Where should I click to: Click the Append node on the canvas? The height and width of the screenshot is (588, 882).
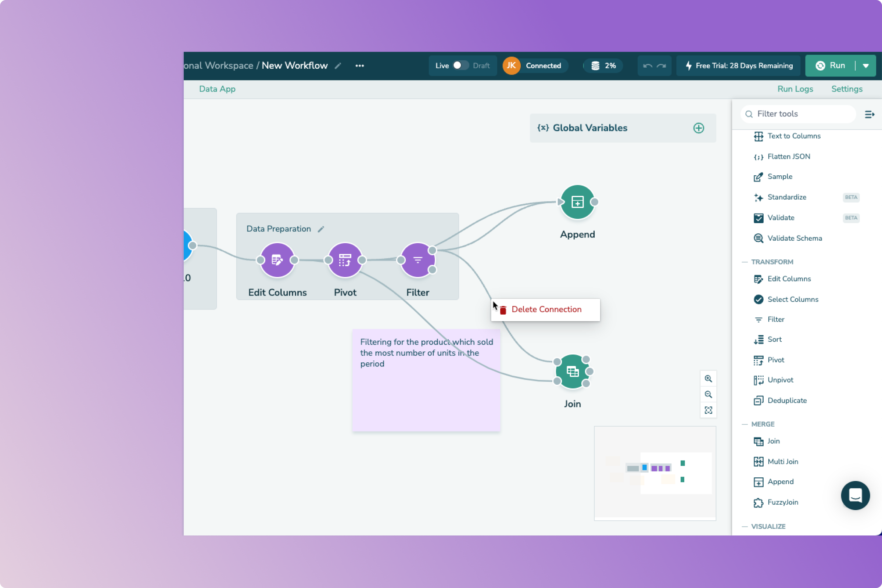pos(577,202)
